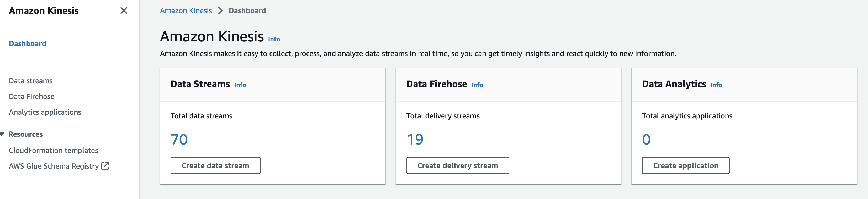
Task: Click the total data streams count 70
Action: click(179, 140)
